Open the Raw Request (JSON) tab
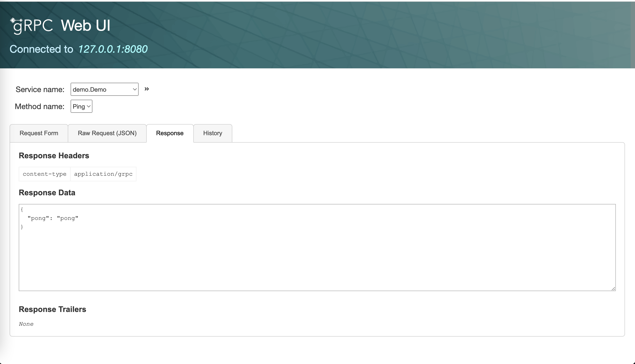The image size is (635, 364). 107,133
